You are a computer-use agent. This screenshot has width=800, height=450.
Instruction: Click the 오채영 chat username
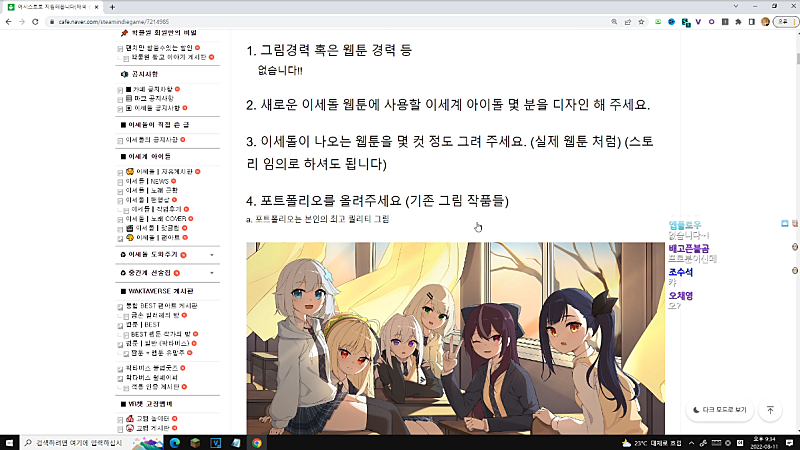(x=681, y=296)
